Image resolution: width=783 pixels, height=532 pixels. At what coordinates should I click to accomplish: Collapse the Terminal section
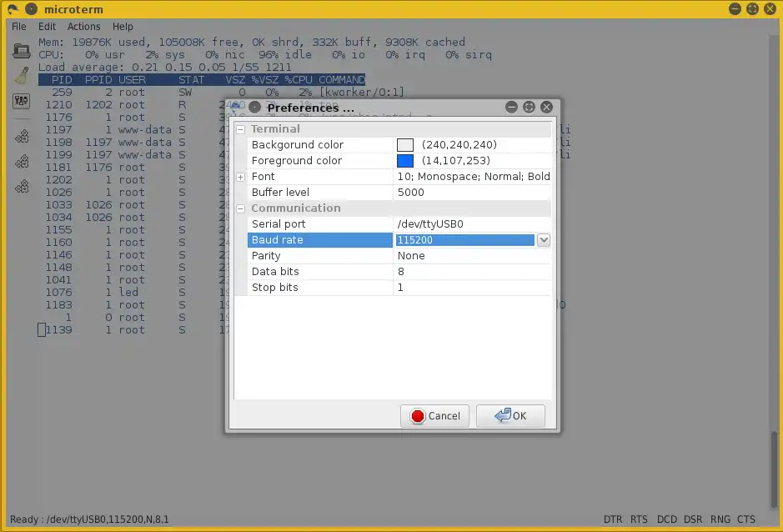[241, 129]
